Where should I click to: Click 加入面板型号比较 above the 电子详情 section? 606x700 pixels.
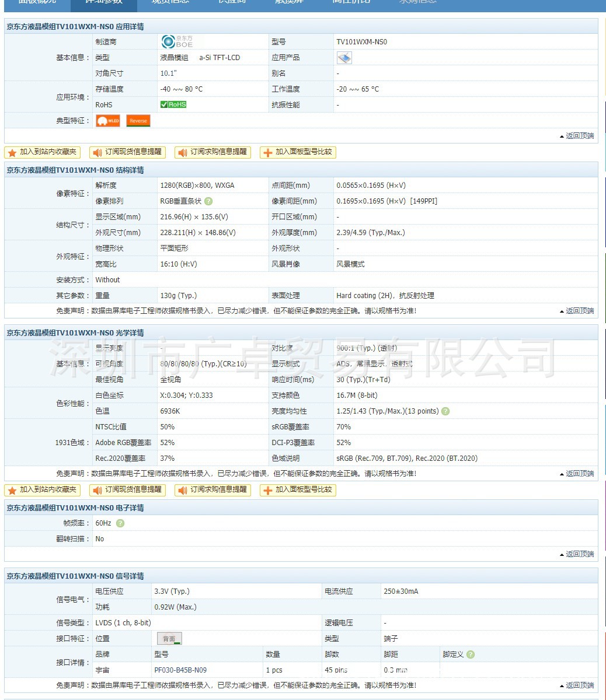tap(298, 490)
